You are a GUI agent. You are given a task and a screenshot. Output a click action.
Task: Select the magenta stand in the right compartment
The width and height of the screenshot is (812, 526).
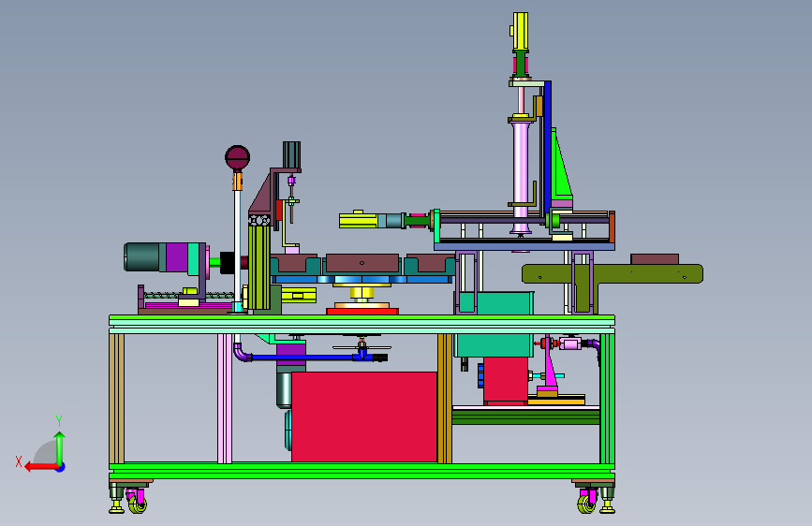pyautogui.click(x=548, y=367)
